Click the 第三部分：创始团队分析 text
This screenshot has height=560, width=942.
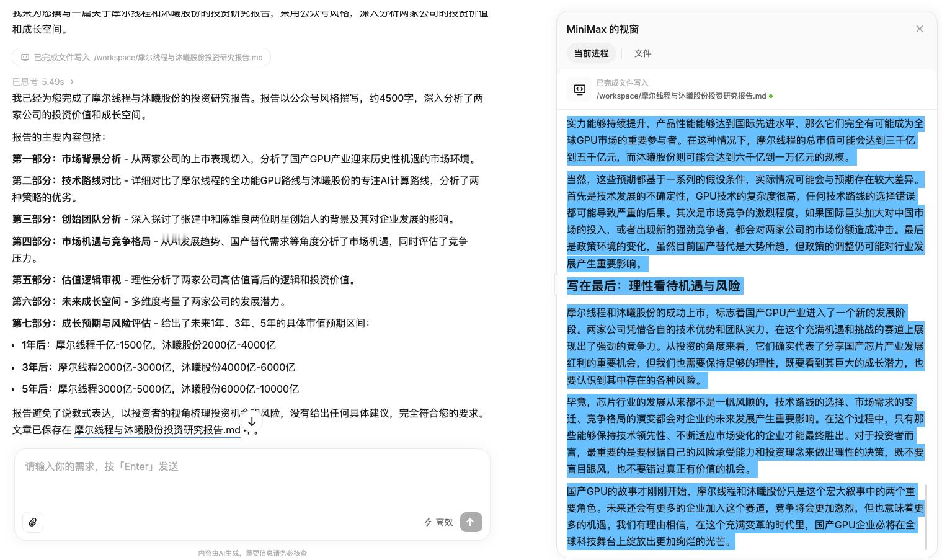click(66, 219)
